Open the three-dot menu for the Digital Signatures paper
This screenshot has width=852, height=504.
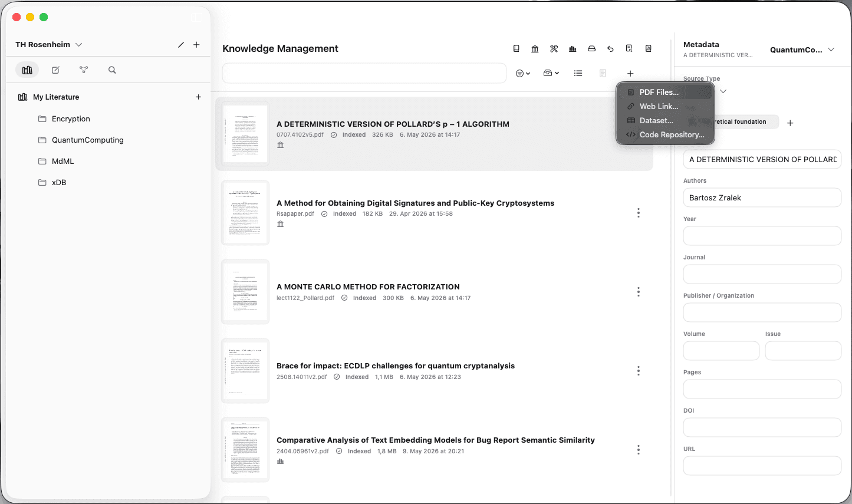pyautogui.click(x=638, y=213)
